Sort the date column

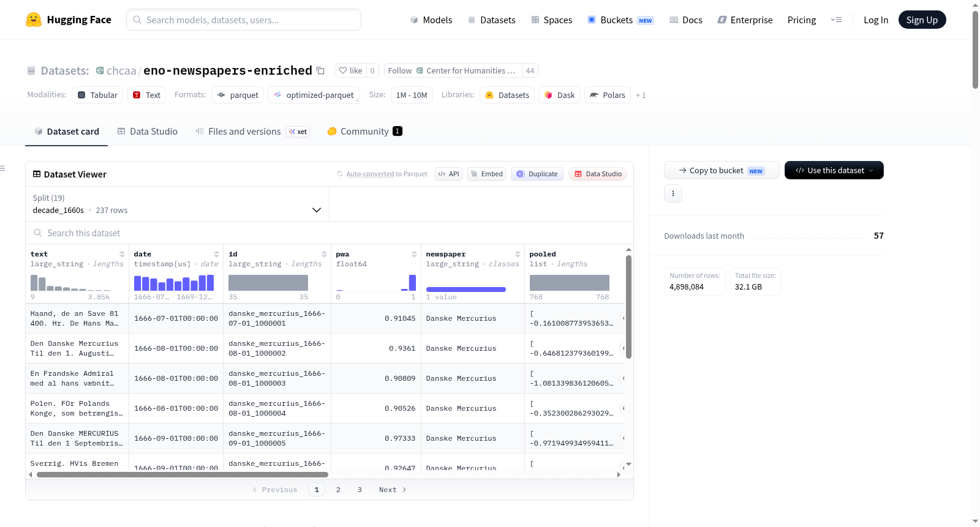(x=216, y=254)
